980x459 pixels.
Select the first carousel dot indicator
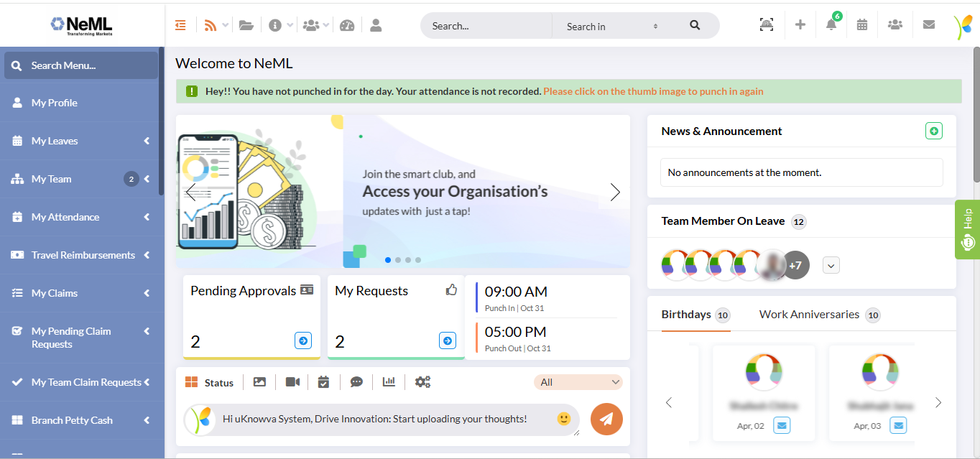click(388, 260)
